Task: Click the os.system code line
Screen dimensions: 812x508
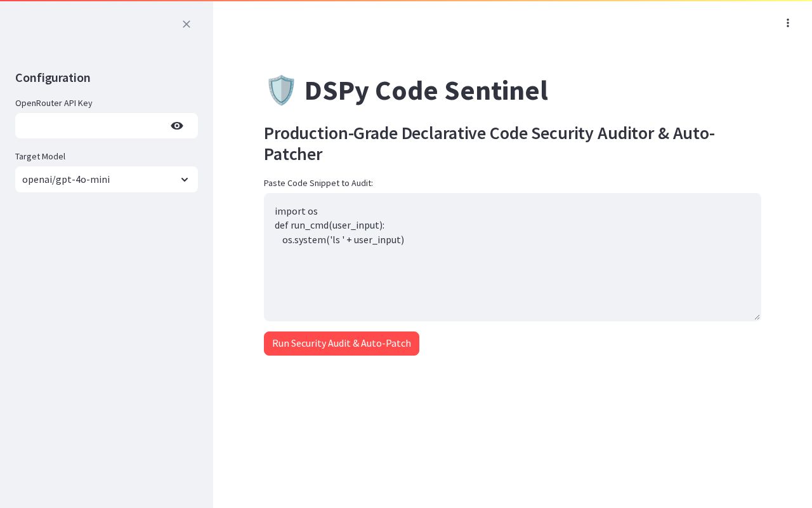Action: [343, 240]
